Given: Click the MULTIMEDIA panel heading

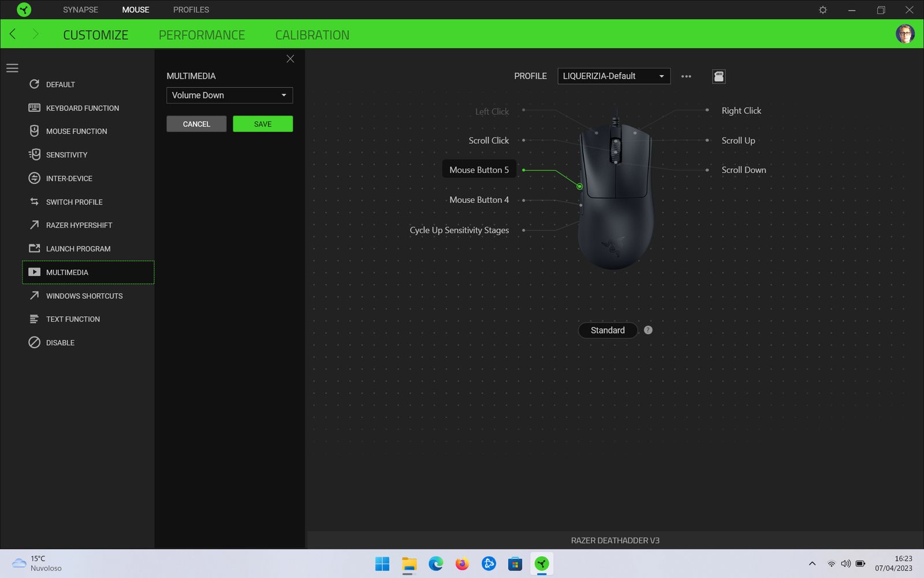Looking at the screenshot, I should click(191, 76).
